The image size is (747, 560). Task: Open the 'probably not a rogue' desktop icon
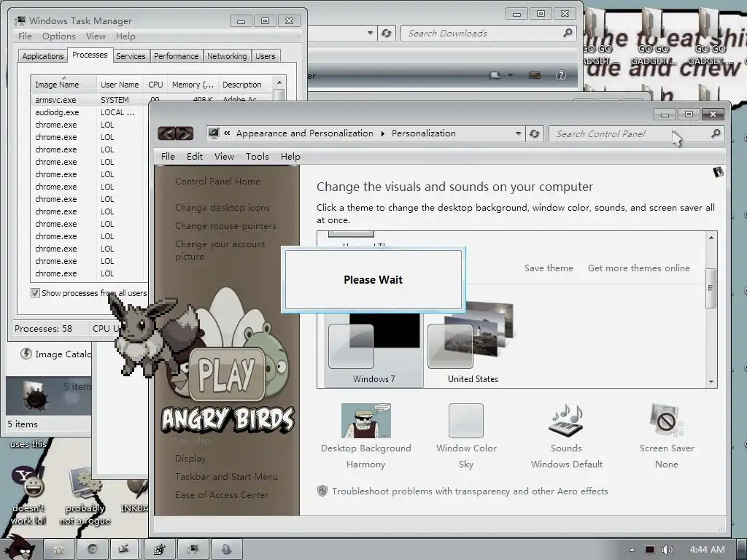tap(85, 496)
